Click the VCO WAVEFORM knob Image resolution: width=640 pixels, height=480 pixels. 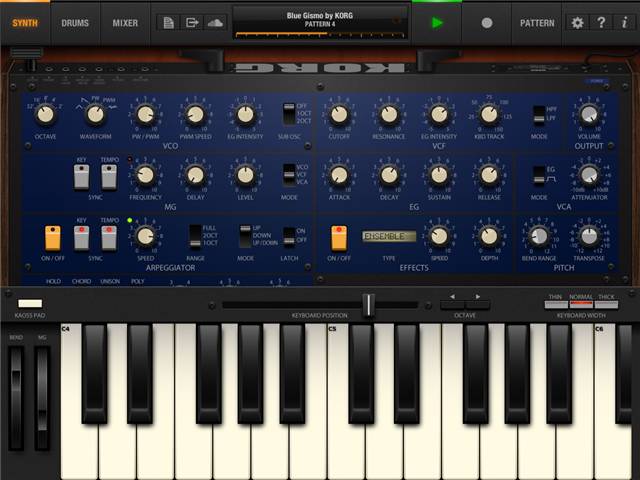pyautogui.click(x=96, y=115)
